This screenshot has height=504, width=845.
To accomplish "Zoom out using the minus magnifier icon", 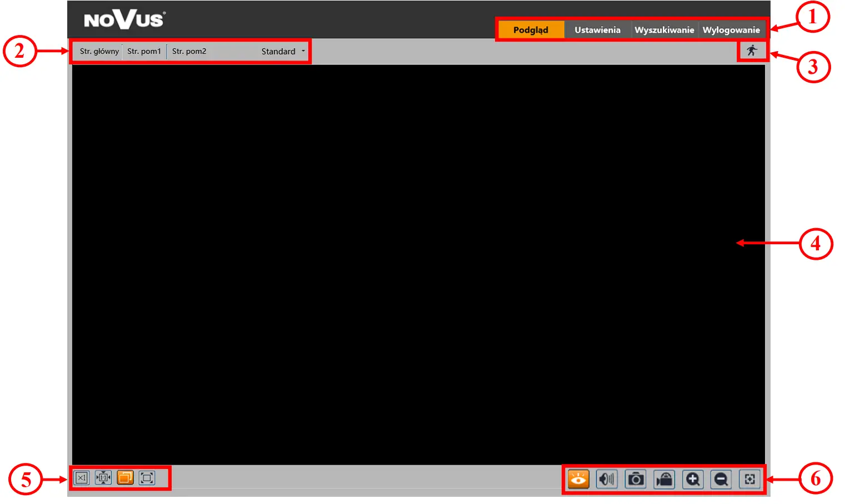I will point(721,479).
